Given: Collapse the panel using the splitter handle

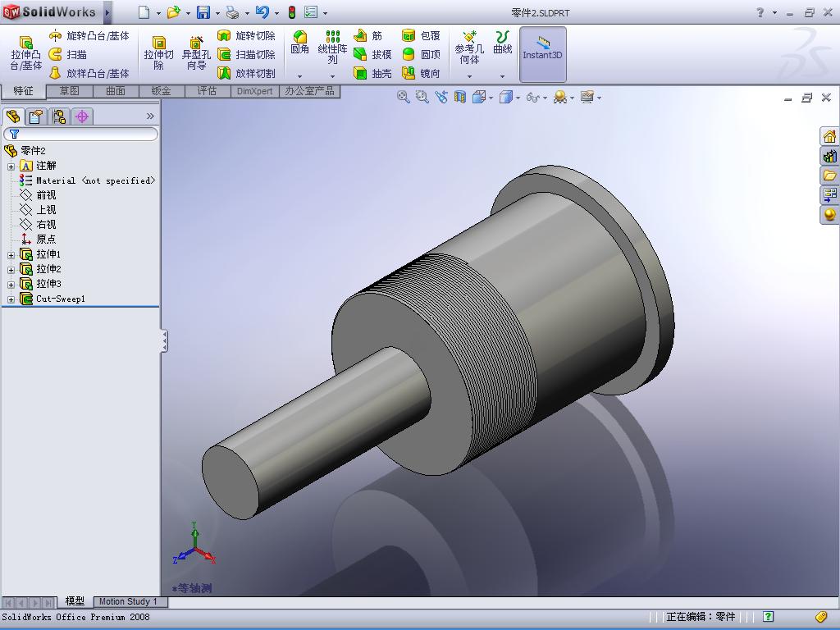Looking at the screenshot, I should pyautogui.click(x=164, y=340).
